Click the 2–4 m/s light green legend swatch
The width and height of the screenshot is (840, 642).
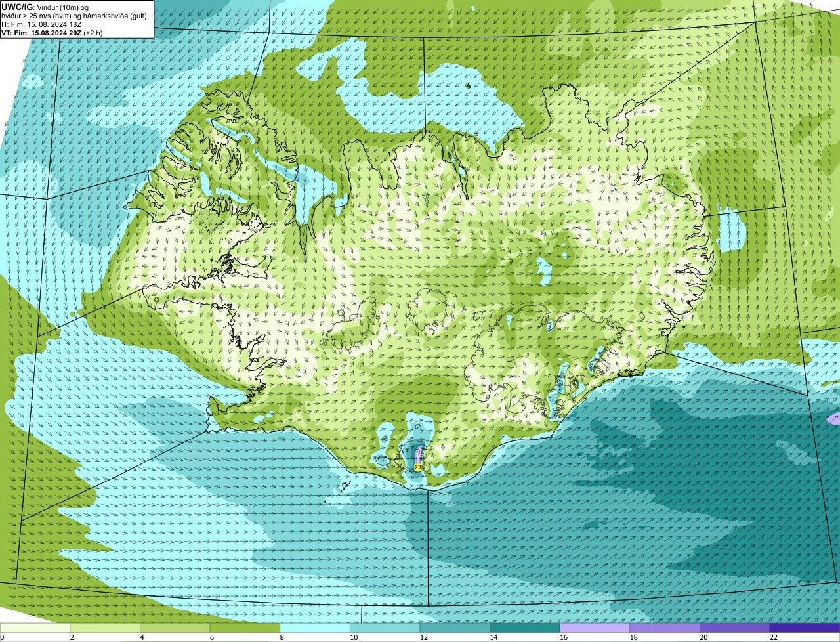105,628
